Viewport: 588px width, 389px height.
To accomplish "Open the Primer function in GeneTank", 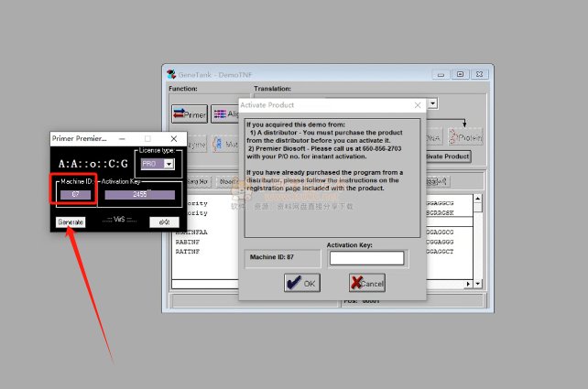I will [x=190, y=113].
